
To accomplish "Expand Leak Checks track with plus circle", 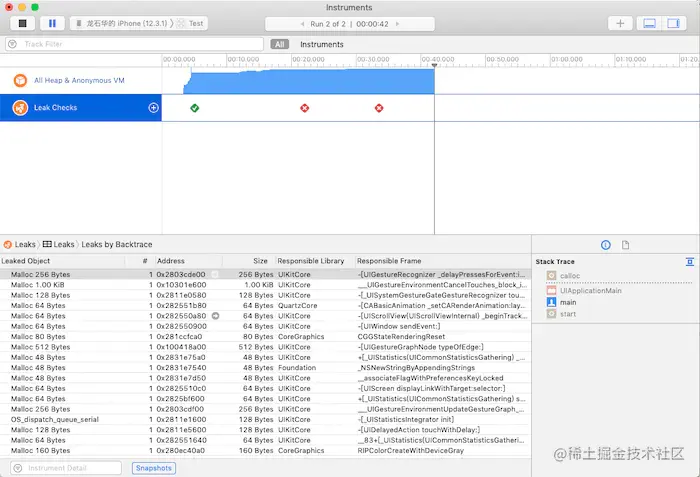I will point(153,108).
